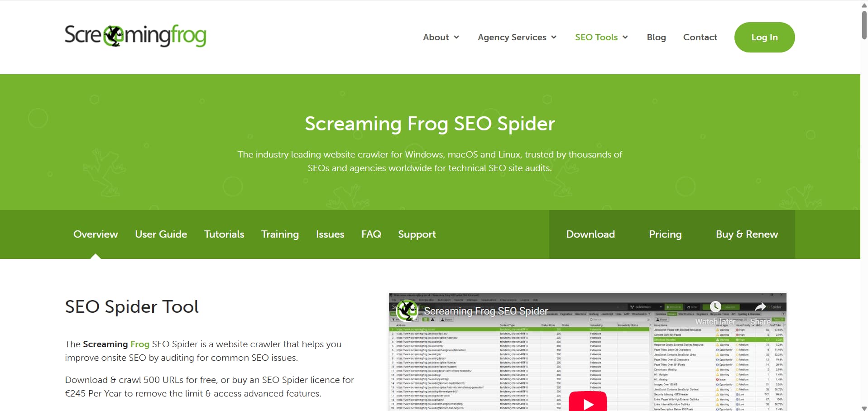
Task: Click the video Share arrow icon
Action: pyautogui.click(x=760, y=306)
